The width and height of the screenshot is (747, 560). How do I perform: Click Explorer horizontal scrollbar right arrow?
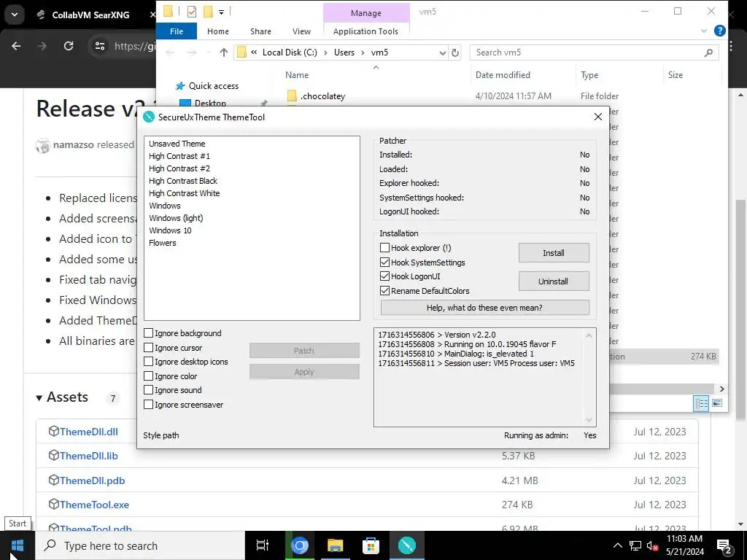coord(721,389)
